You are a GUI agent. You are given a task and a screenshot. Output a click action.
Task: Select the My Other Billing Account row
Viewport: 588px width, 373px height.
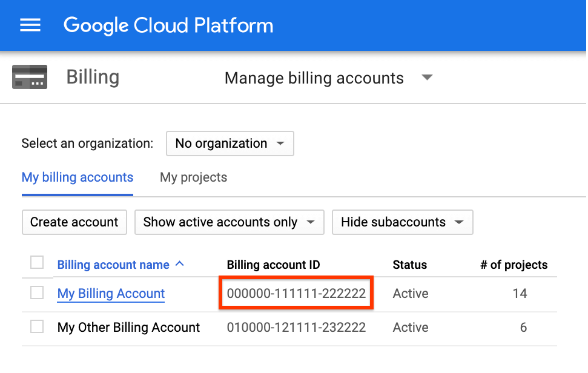[x=128, y=327]
